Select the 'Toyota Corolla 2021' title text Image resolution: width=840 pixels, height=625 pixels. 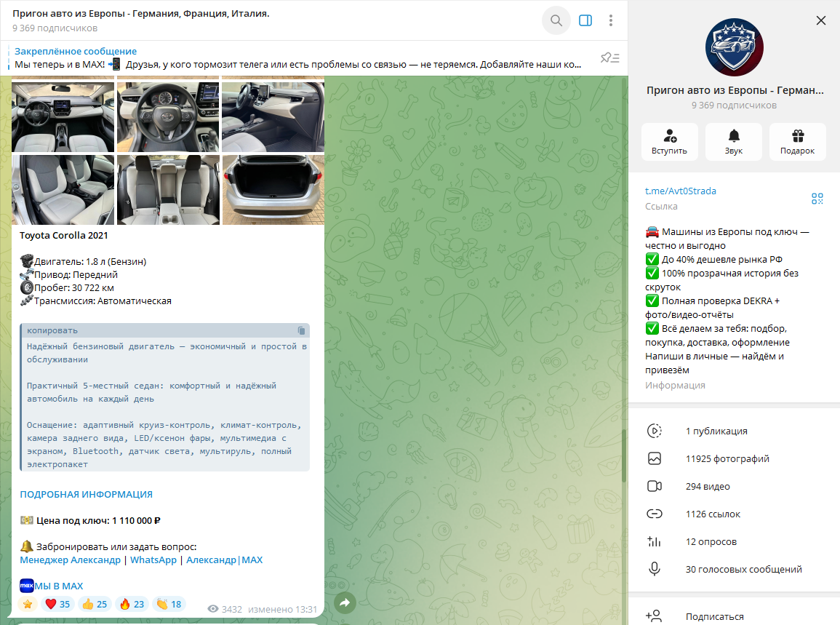click(x=64, y=235)
